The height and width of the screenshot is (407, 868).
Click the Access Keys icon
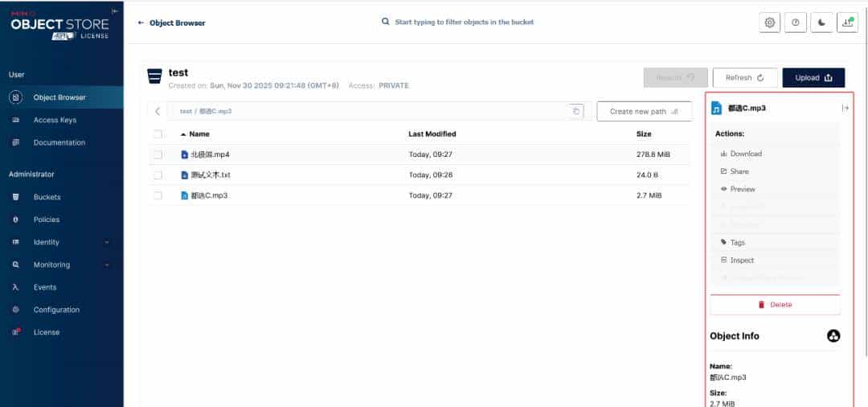[x=15, y=120]
